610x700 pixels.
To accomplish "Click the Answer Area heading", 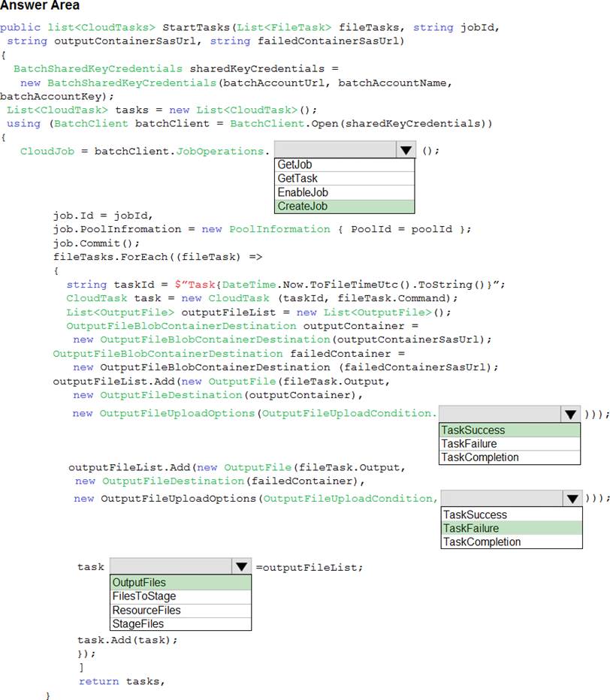I will click(x=40, y=6).
